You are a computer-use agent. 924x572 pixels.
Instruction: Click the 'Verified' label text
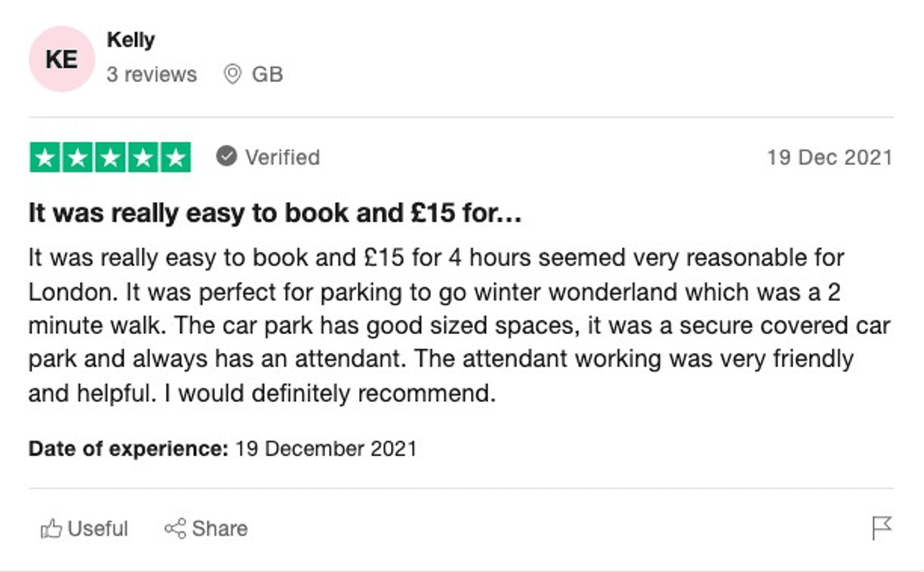point(282,157)
